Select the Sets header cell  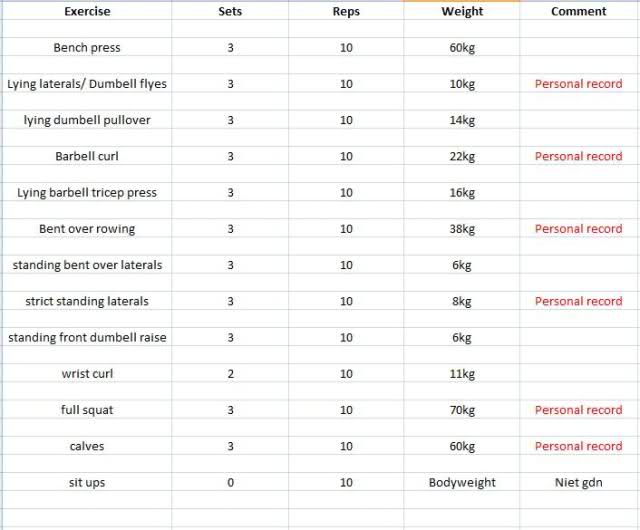230,12
